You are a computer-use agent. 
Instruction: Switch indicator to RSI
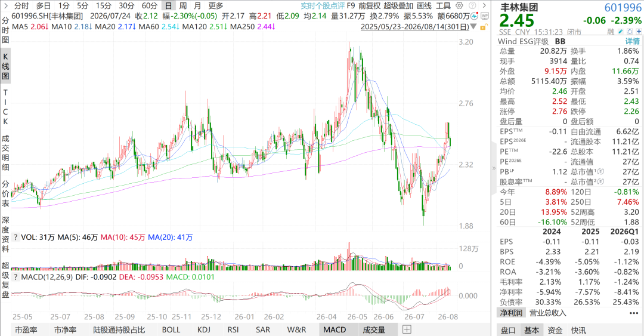point(233,329)
